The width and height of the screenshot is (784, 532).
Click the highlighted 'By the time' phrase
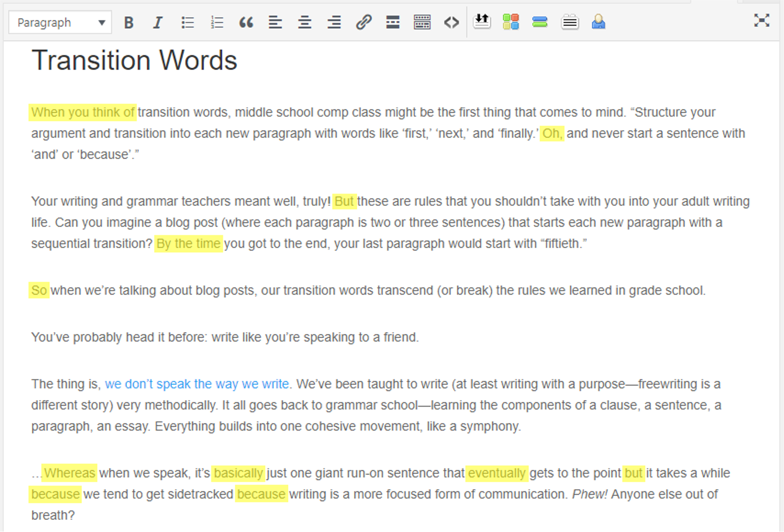tap(188, 243)
